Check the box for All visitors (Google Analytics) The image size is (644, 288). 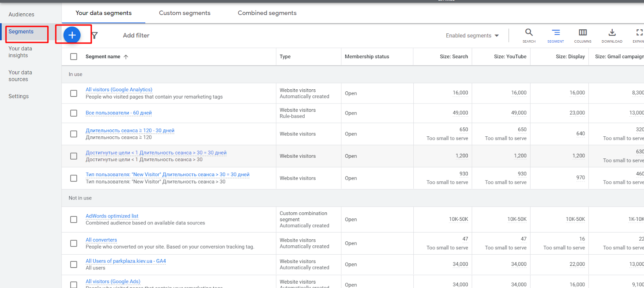click(74, 93)
